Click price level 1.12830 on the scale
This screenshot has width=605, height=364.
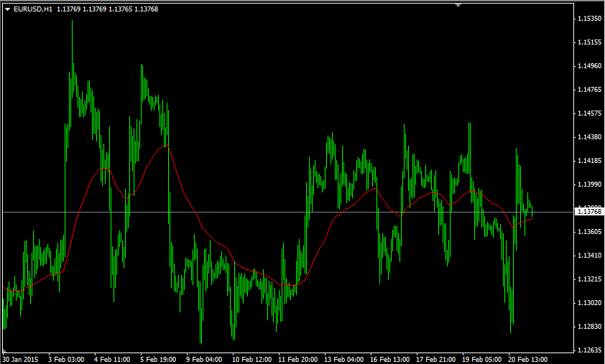point(589,327)
